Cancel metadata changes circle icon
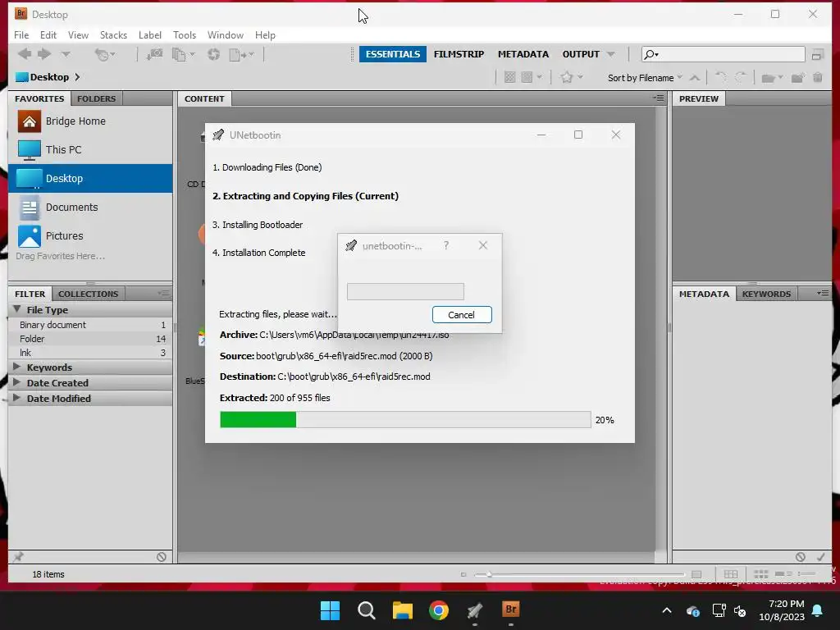Viewport: 840px width, 630px height. (801, 557)
